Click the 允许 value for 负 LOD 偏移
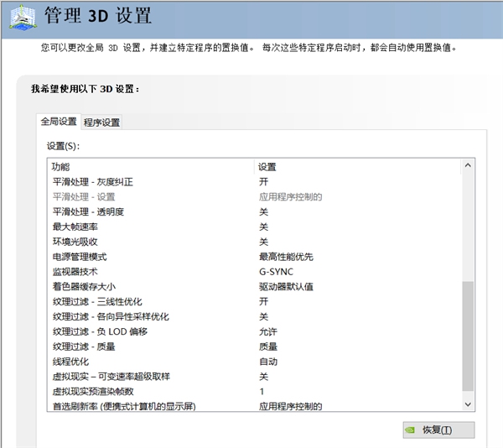 coord(268,331)
